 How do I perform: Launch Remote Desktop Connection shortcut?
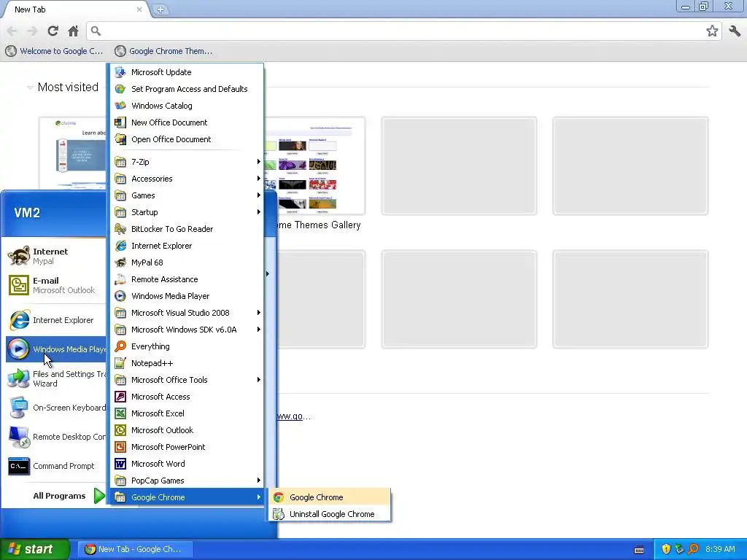click(55, 437)
